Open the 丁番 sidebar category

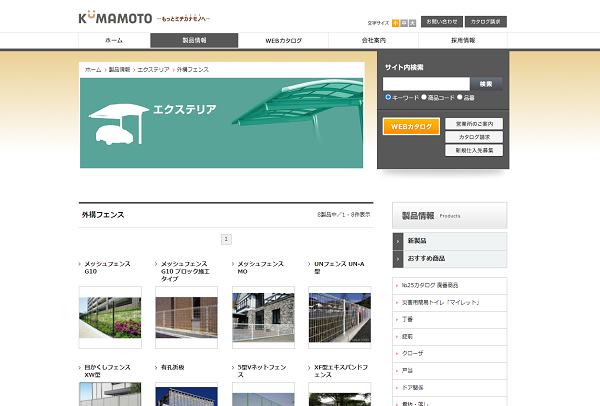(x=450, y=320)
